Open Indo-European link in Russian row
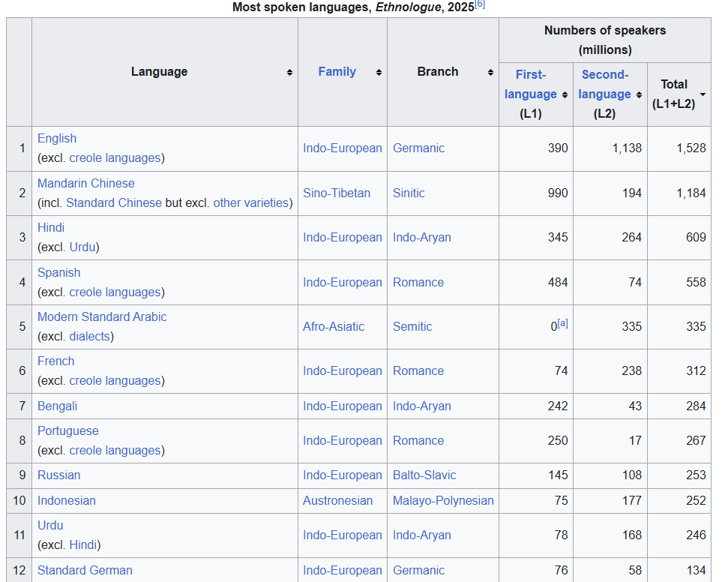The height and width of the screenshot is (582, 728). click(x=343, y=475)
